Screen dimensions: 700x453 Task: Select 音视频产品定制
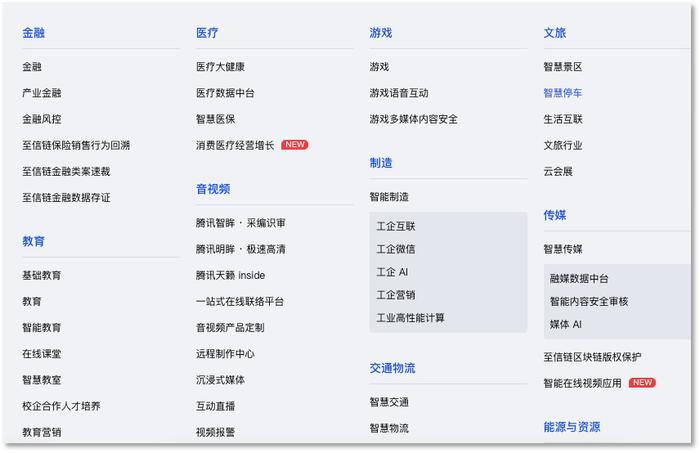[x=230, y=328]
